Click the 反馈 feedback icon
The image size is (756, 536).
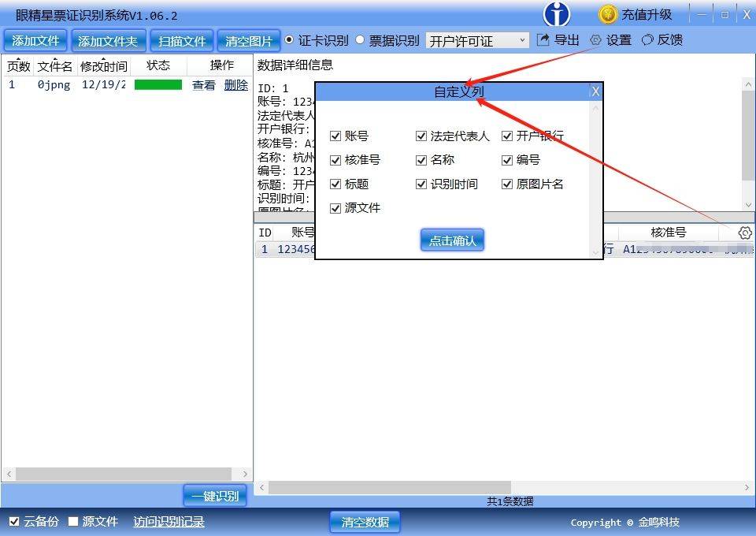tap(647, 40)
